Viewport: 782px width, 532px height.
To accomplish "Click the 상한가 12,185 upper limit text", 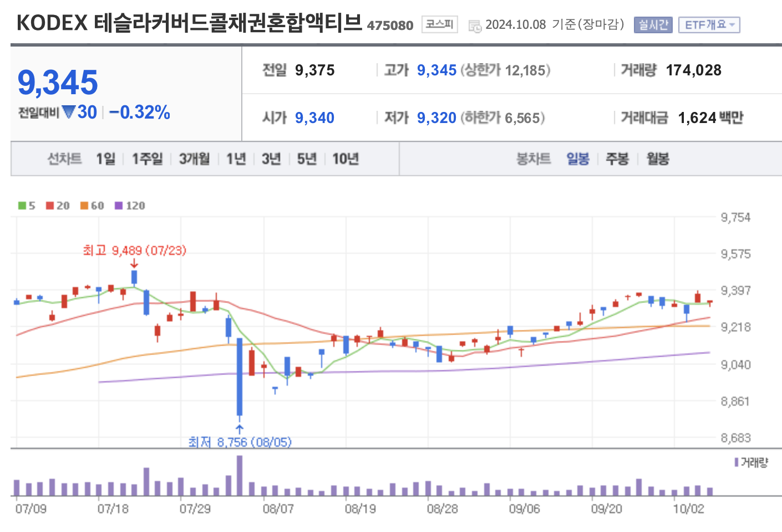I will click(505, 70).
